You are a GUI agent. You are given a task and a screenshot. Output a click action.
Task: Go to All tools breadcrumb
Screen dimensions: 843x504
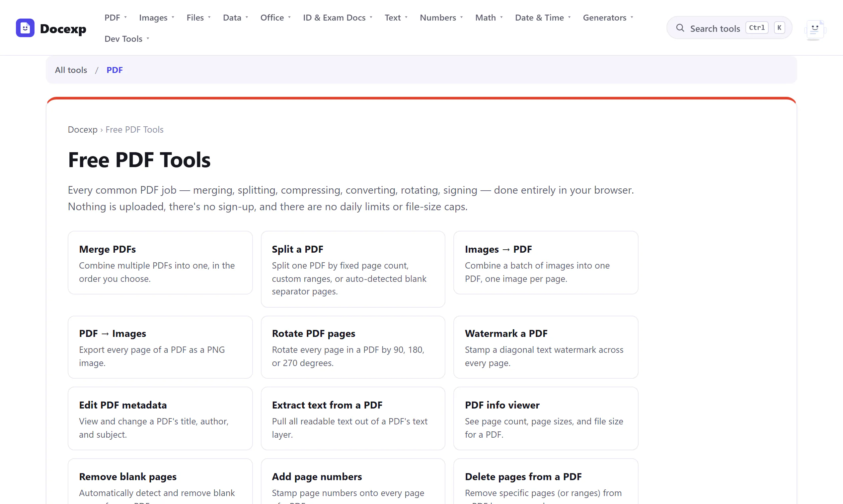pos(71,70)
